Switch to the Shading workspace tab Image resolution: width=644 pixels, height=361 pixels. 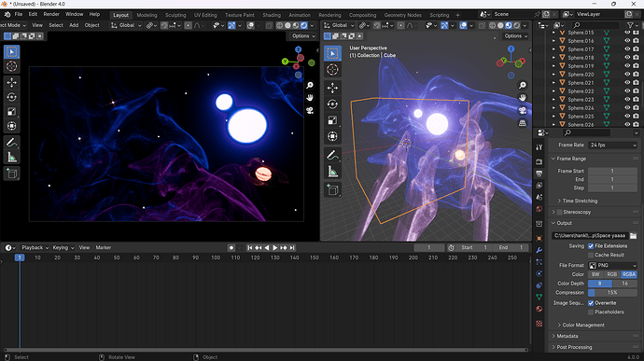(272, 15)
